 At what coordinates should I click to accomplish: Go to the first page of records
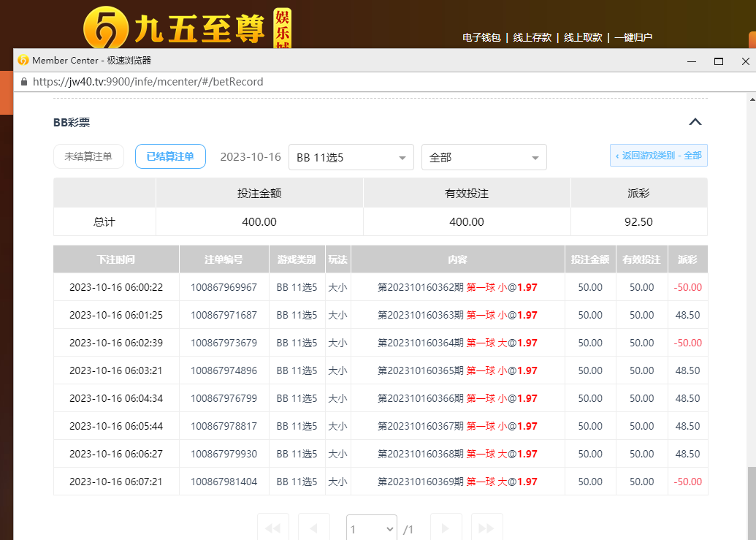pyautogui.click(x=272, y=528)
